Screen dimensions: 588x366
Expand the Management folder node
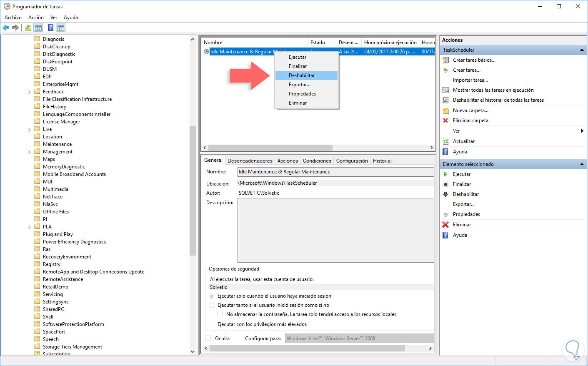tap(30, 152)
